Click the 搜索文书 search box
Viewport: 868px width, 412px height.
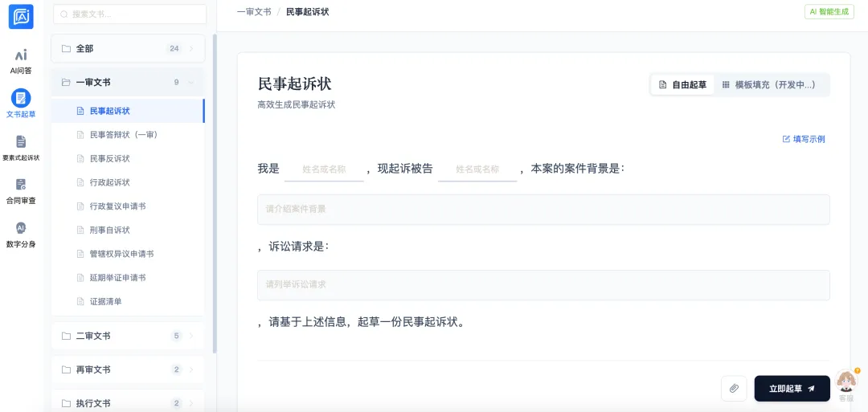(x=130, y=14)
